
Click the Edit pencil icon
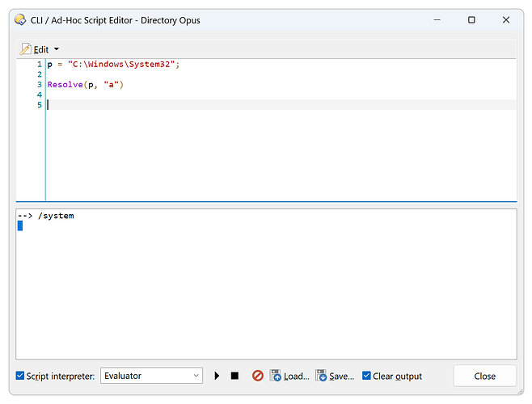pyautogui.click(x=25, y=49)
